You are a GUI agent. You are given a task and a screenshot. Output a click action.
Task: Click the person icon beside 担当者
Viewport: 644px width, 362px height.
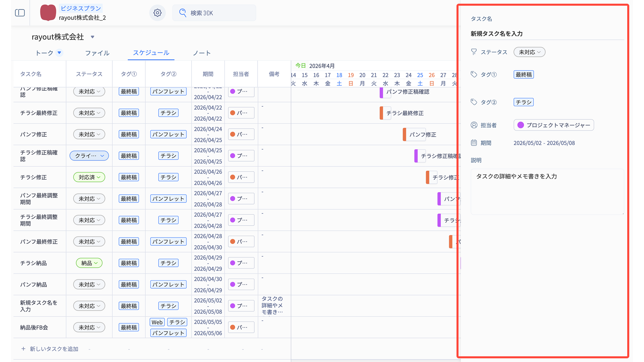pyautogui.click(x=474, y=125)
